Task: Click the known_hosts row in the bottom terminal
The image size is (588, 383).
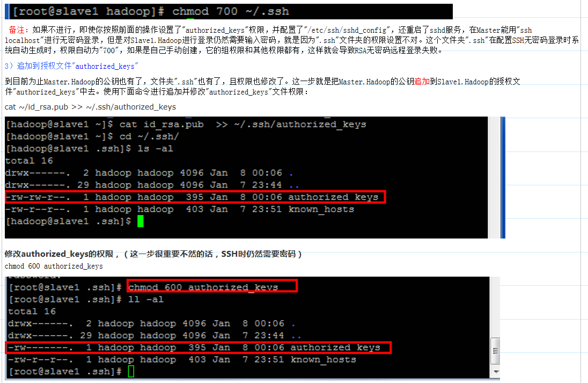Action: (x=182, y=360)
